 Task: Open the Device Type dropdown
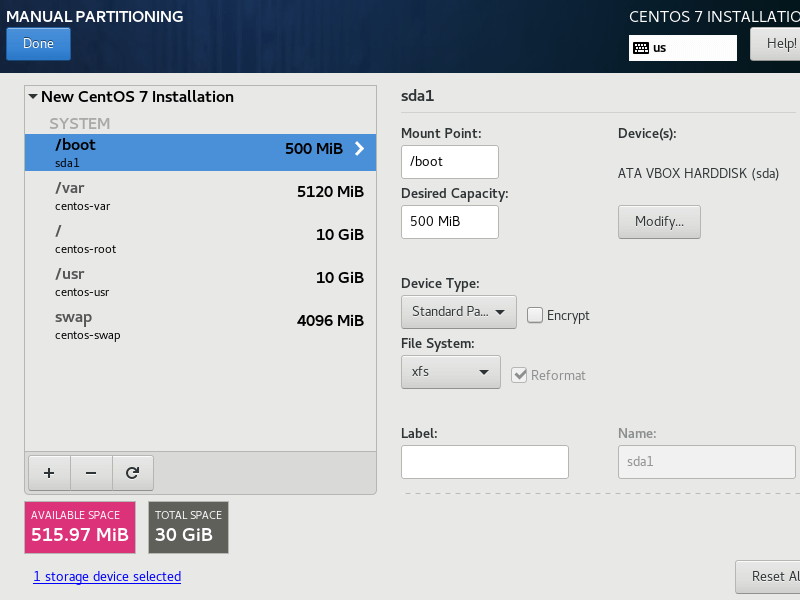pos(458,312)
